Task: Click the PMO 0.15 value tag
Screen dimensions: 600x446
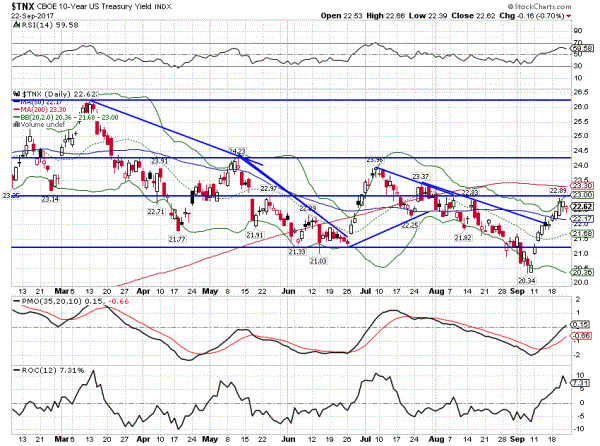Action: point(582,325)
